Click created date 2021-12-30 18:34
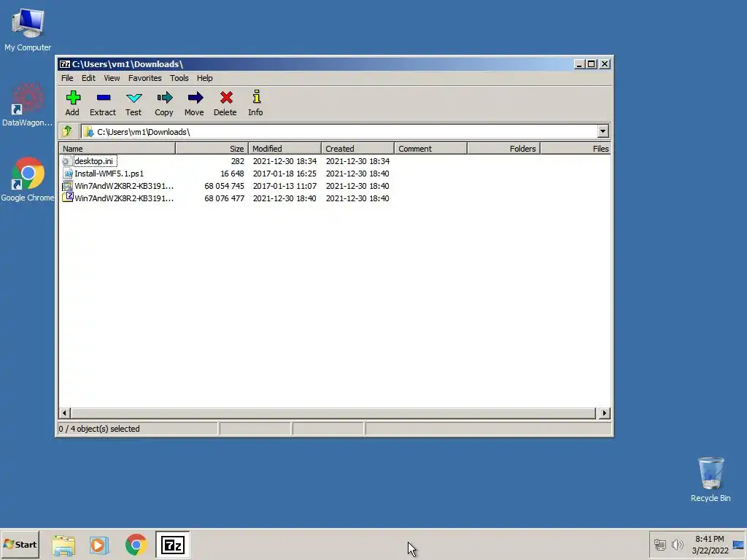Viewport: 747px width, 560px height. point(357,161)
